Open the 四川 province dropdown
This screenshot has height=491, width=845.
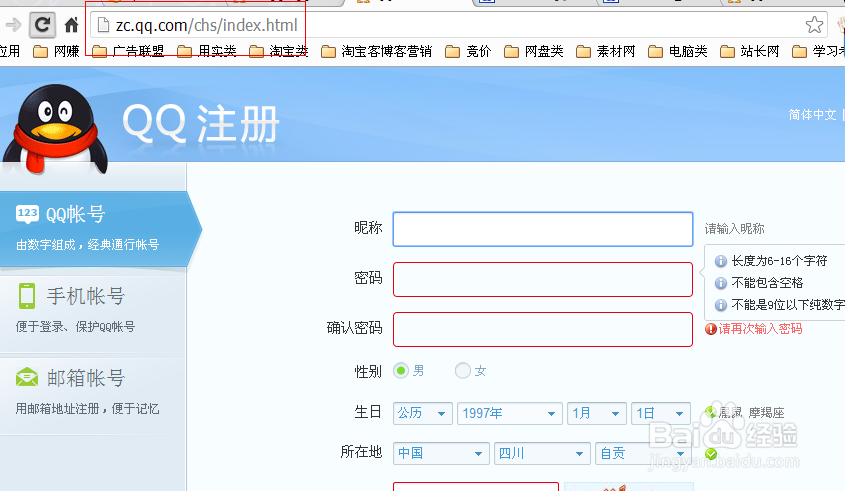tap(542, 453)
